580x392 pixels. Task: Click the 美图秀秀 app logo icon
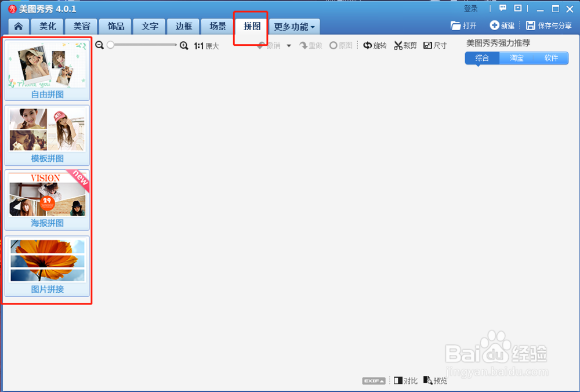tap(13, 9)
